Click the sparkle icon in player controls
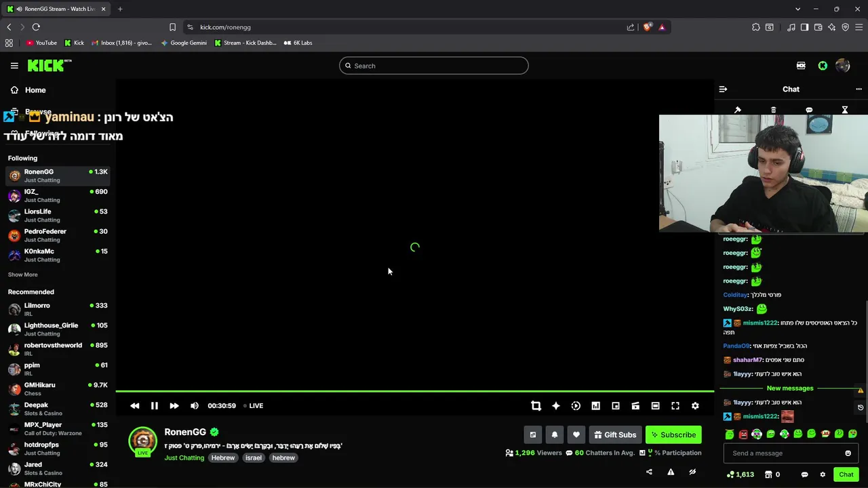This screenshot has height=488, width=868. [x=555, y=405]
